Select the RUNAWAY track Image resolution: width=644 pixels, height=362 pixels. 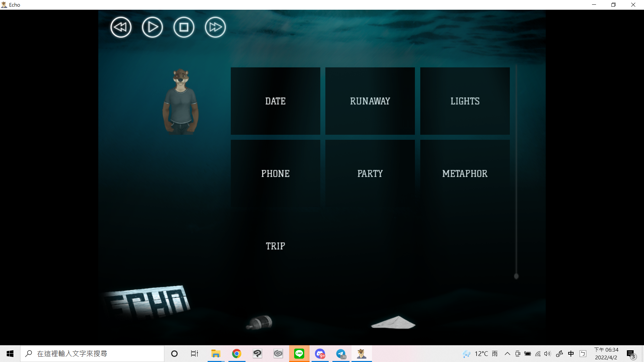pos(370,101)
